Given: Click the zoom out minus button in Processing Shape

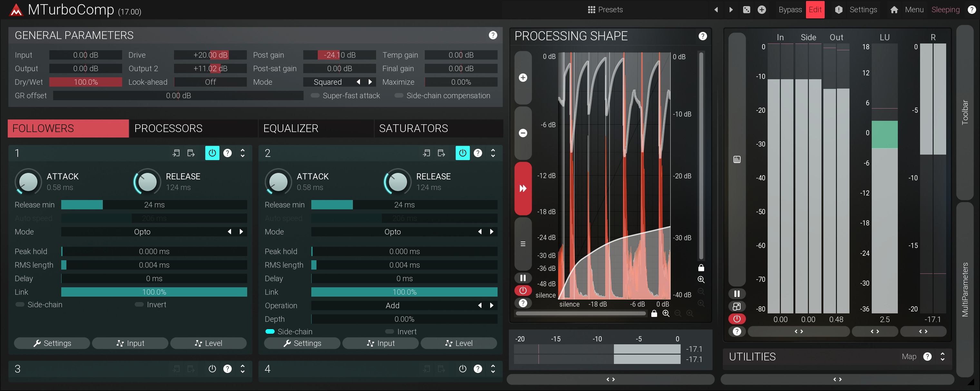Looking at the screenshot, I should pos(523,133).
